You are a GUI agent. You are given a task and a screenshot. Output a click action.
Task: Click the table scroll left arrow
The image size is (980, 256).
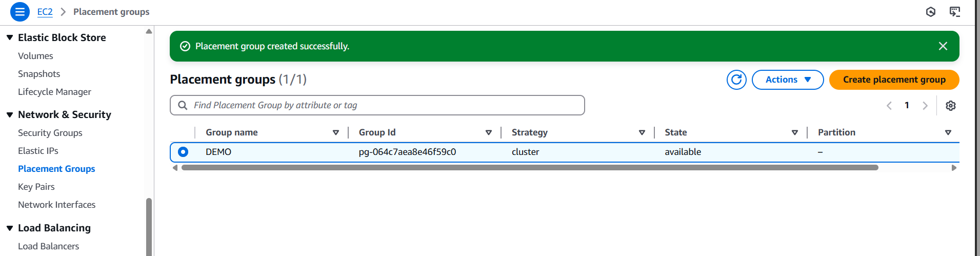pos(175,168)
